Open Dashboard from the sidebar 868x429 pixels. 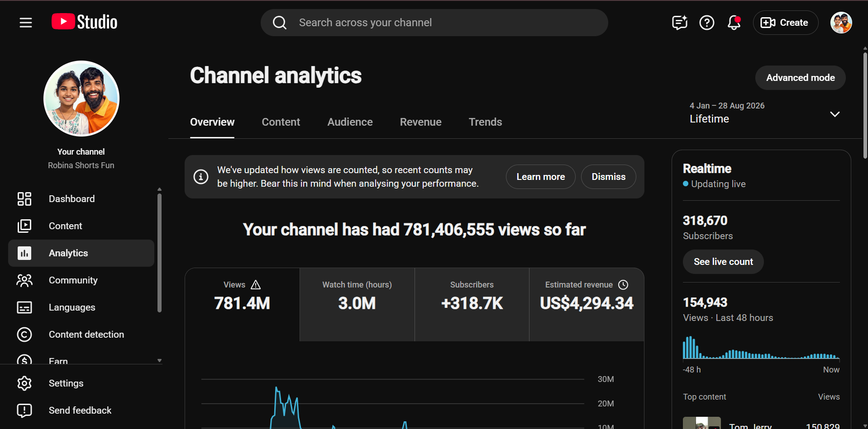coord(81,199)
